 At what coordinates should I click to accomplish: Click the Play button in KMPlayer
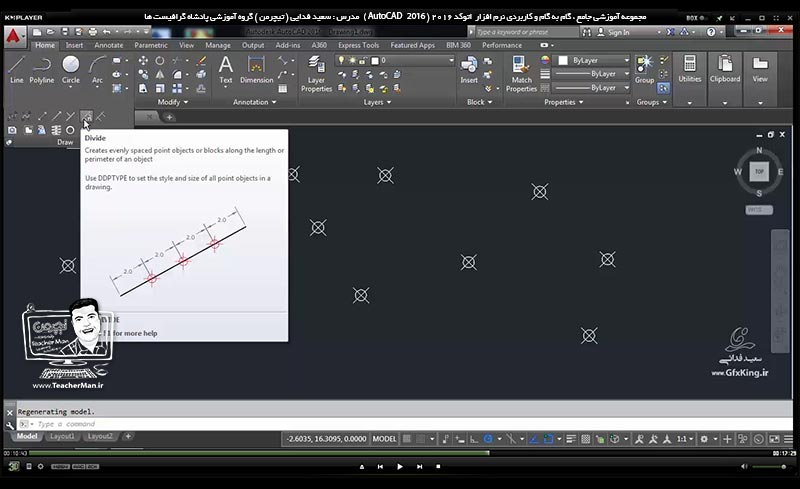[399, 467]
